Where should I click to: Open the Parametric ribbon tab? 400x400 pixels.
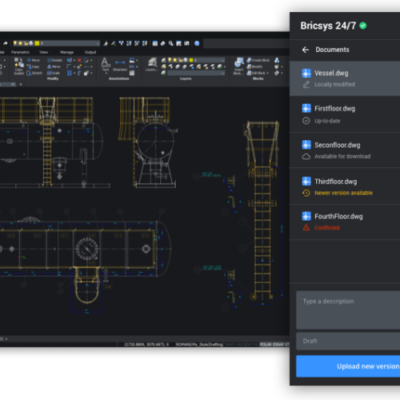point(20,52)
